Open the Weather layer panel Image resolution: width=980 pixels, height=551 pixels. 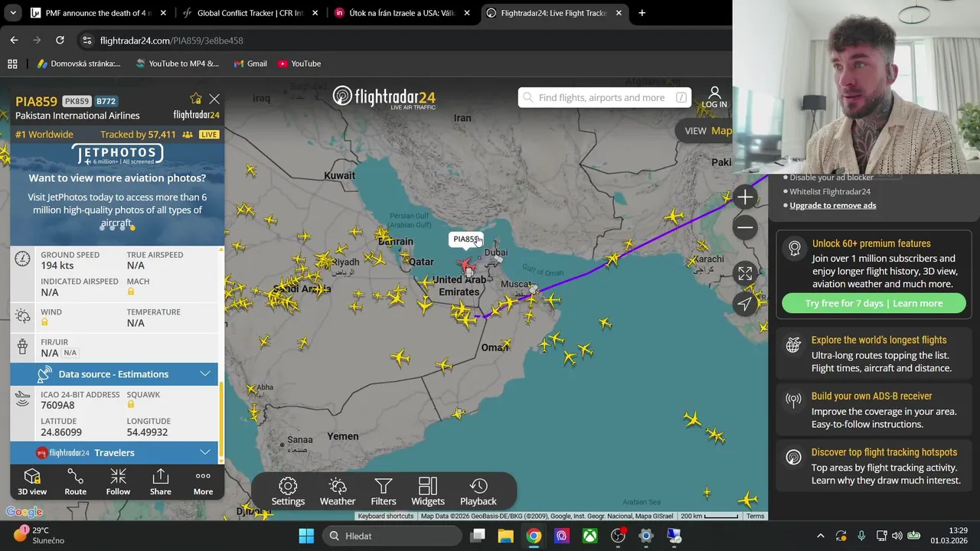pyautogui.click(x=338, y=492)
